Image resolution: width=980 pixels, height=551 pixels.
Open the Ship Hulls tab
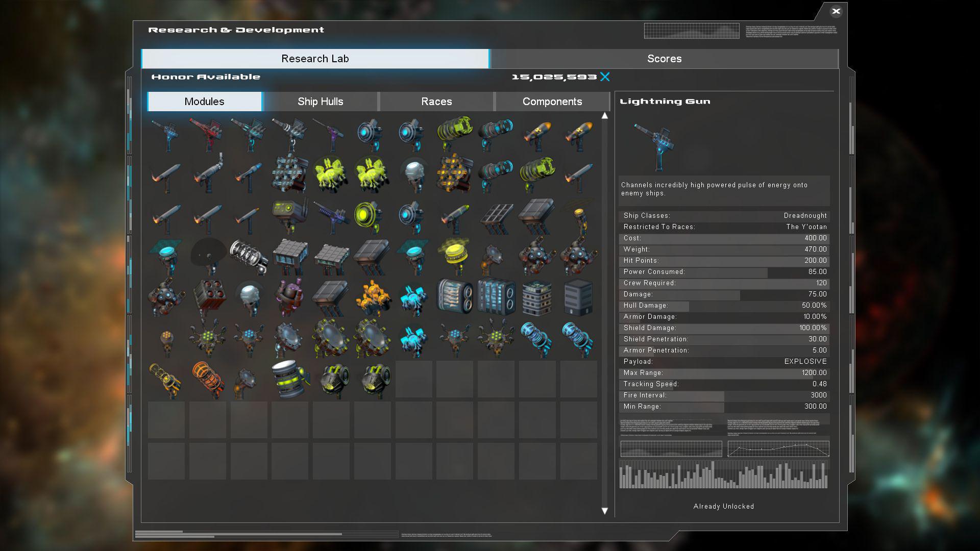[x=320, y=102]
